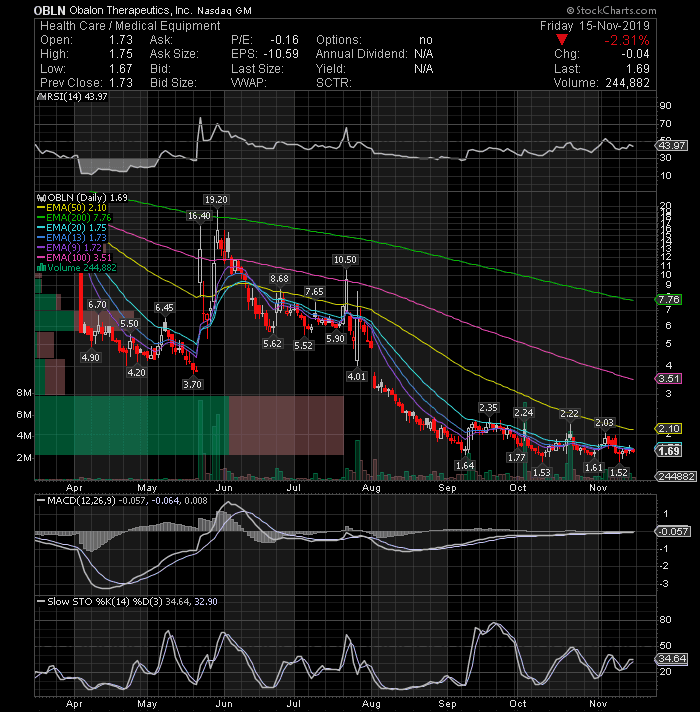700x712 pixels.
Task: Click the OBLN ticker symbol
Action: [x=49, y=10]
